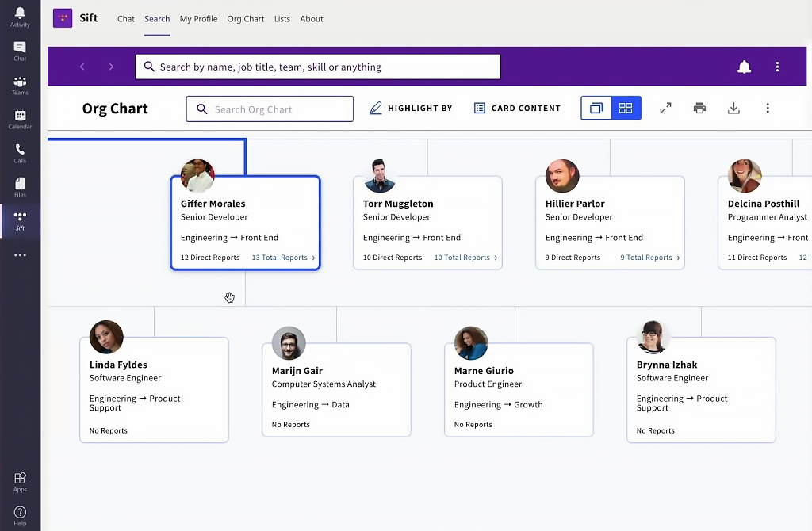Go back with the left arrow

tap(82, 67)
